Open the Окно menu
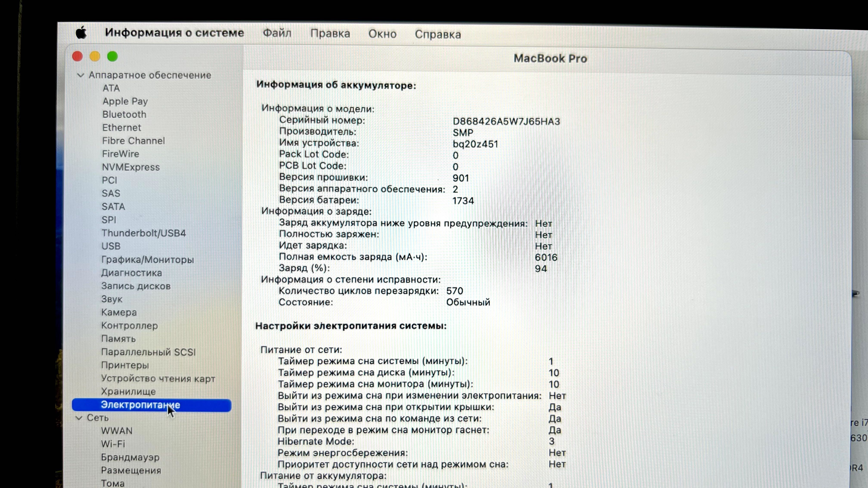Viewport: 868px width, 488px height. tap(382, 34)
